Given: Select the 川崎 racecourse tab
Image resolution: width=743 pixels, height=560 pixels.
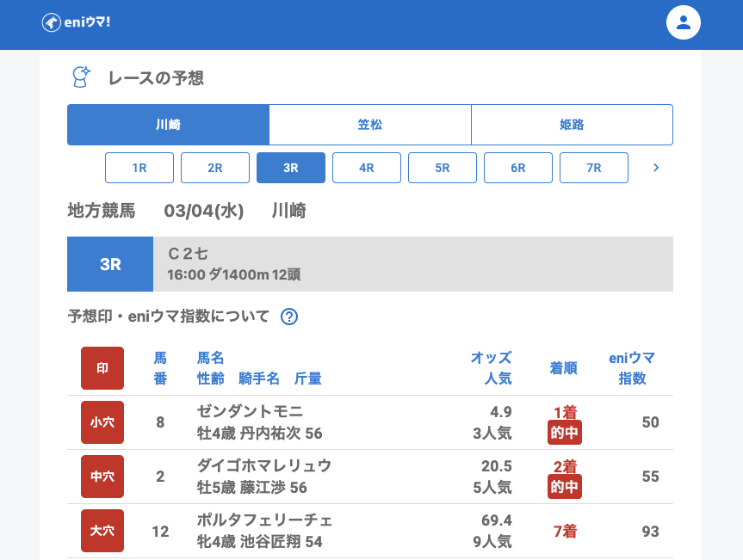Looking at the screenshot, I should (168, 125).
